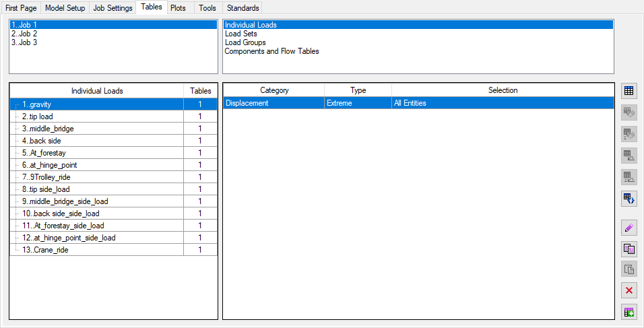Screen dimensions: 644x328
Task: Click the red X delete icon
Action: (x=629, y=290)
